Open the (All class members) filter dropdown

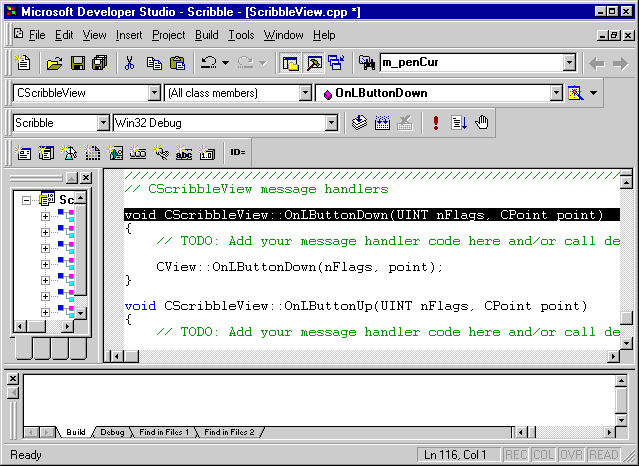[305, 93]
